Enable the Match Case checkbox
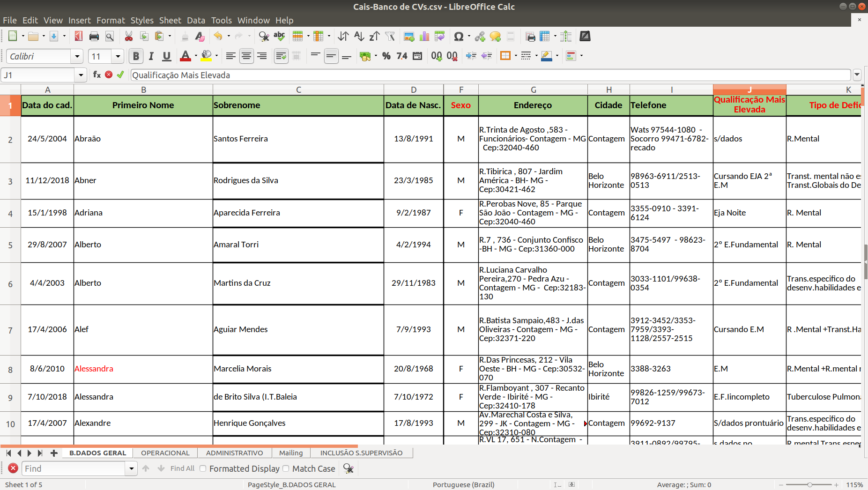The height and width of the screenshot is (490, 868). coord(286,468)
